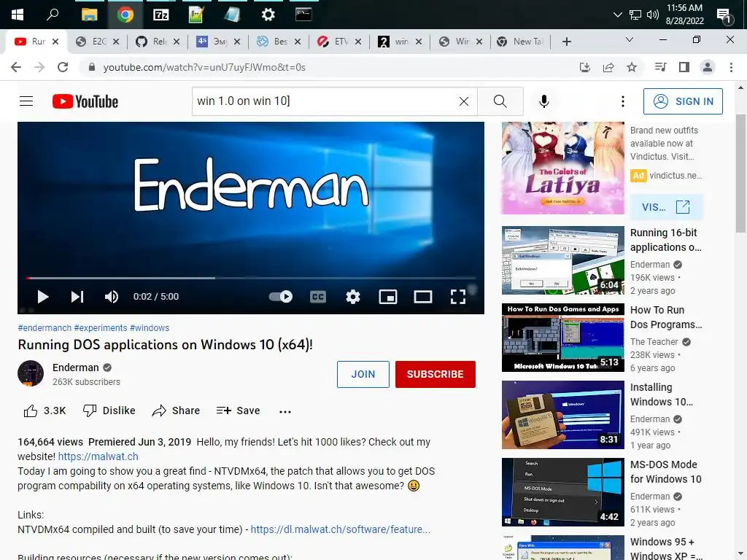Mute the video volume
Image resolution: width=747 pixels, height=560 pixels.
point(111,297)
